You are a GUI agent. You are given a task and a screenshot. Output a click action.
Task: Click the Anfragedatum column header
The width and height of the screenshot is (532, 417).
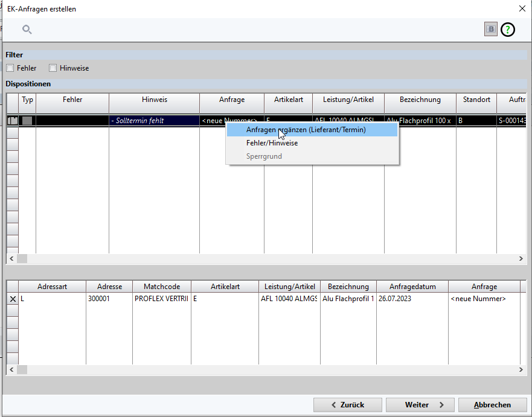[x=412, y=287]
